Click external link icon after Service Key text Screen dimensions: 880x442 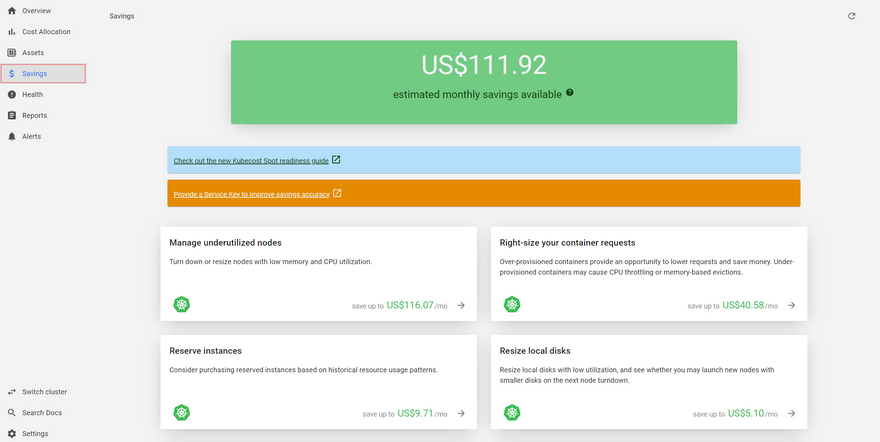click(x=337, y=193)
